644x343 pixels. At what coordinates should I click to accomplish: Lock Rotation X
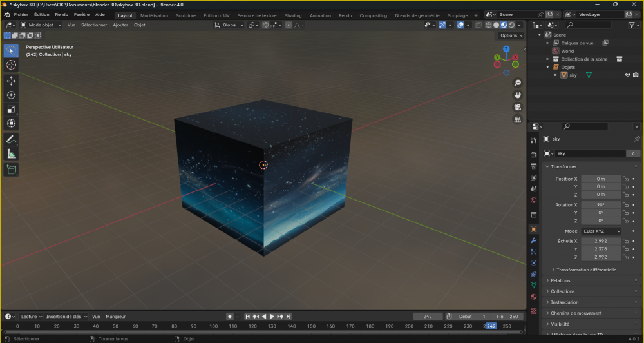(x=625, y=205)
